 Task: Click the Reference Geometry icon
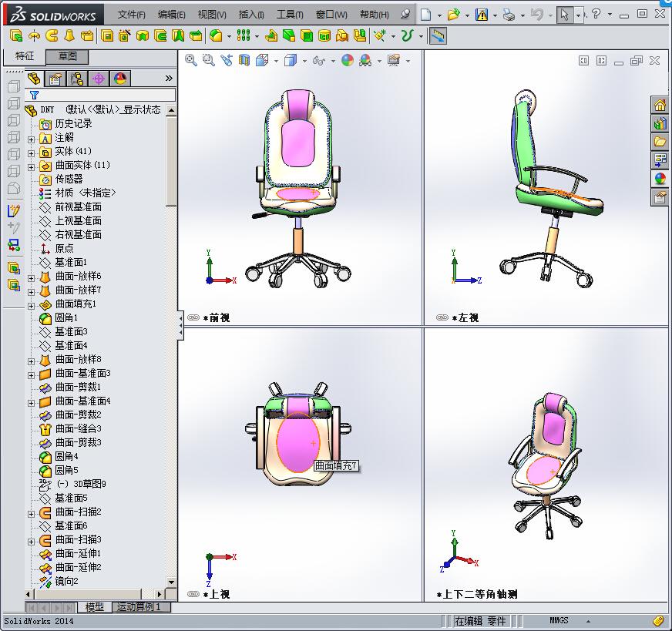380,35
